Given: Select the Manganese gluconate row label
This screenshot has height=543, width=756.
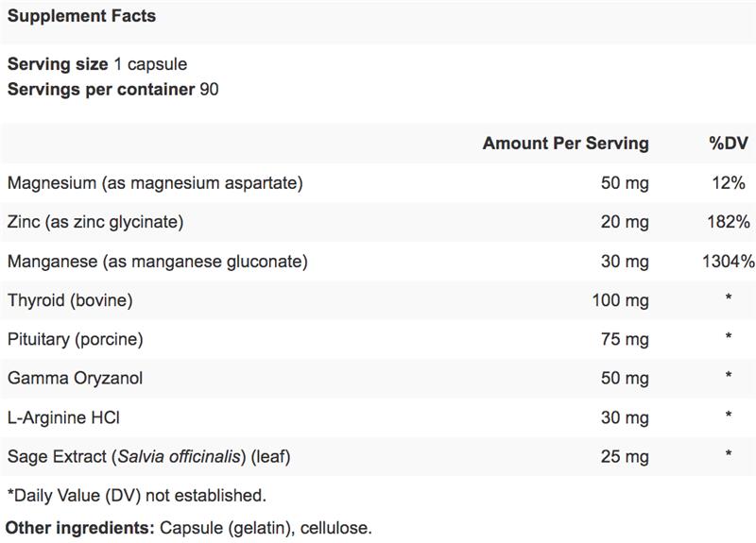Looking at the screenshot, I should click(158, 261).
